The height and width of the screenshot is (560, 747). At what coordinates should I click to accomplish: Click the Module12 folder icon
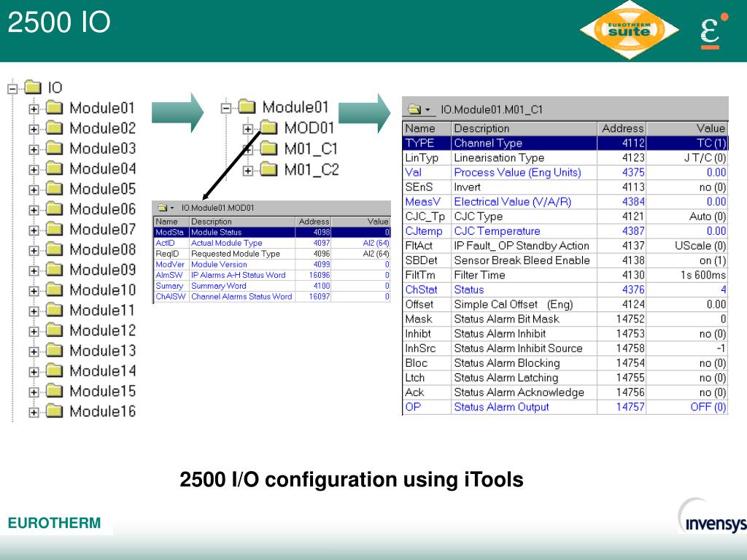point(54,330)
